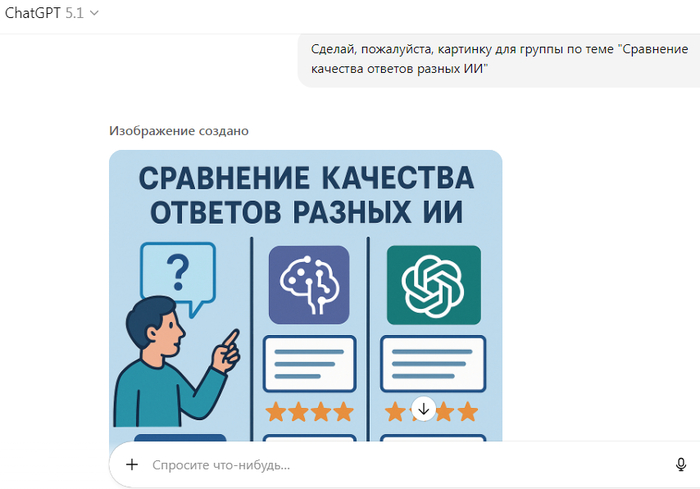Click the green OpenAI logo in the image
Image resolution: width=700 pixels, height=489 pixels.
433,284
